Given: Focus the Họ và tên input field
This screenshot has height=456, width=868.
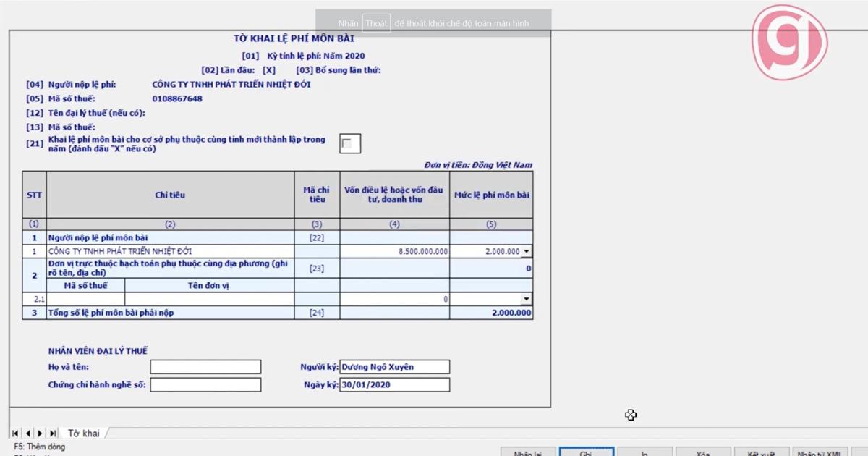Looking at the screenshot, I should point(205,367).
